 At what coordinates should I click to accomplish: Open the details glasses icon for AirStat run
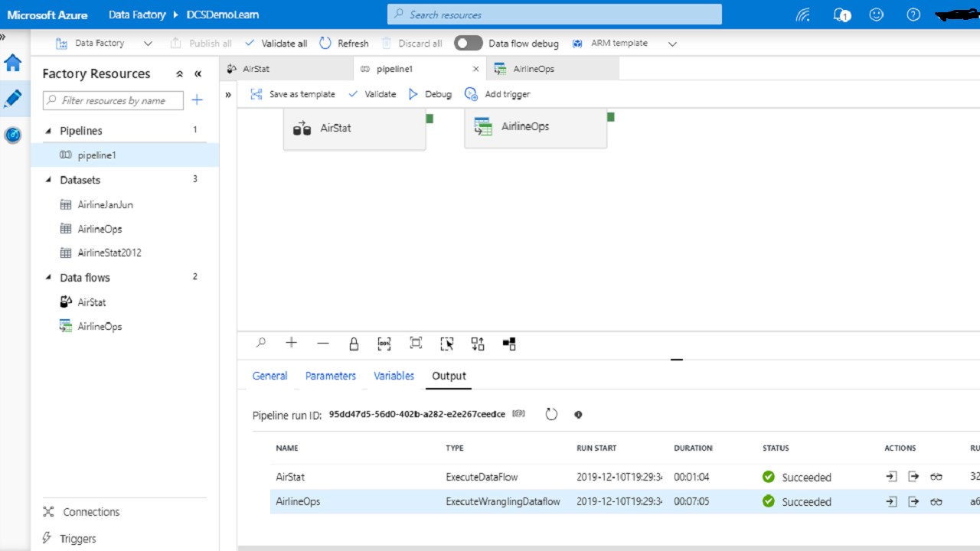coord(936,477)
